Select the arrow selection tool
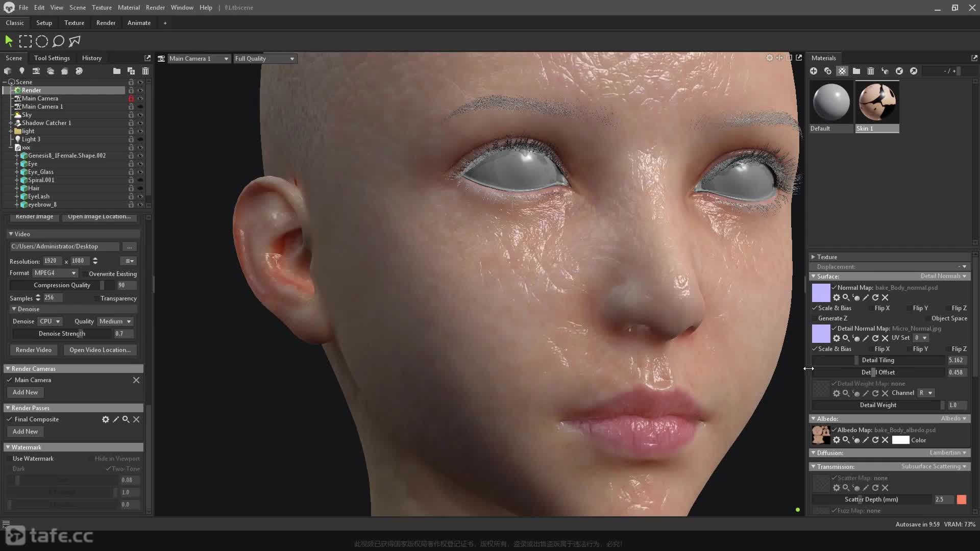The width and height of the screenshot is (980, 551). (9, 41)
